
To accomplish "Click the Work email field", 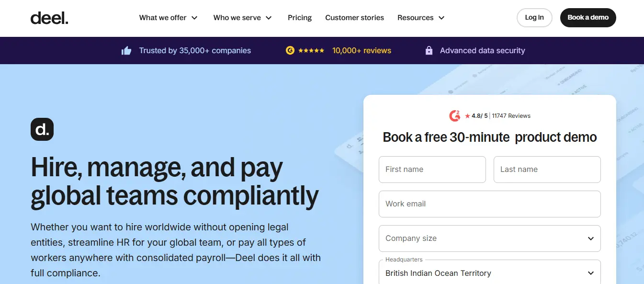I will (489, 204).
